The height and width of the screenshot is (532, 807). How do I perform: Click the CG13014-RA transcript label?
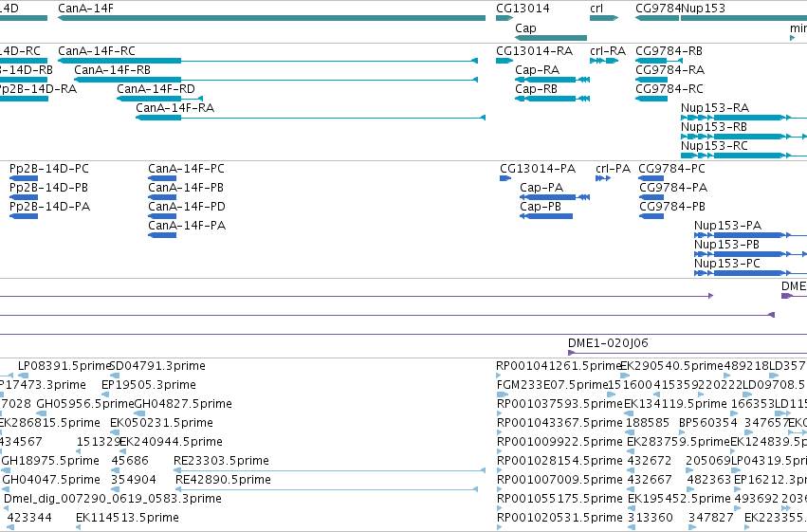point(534,51)
